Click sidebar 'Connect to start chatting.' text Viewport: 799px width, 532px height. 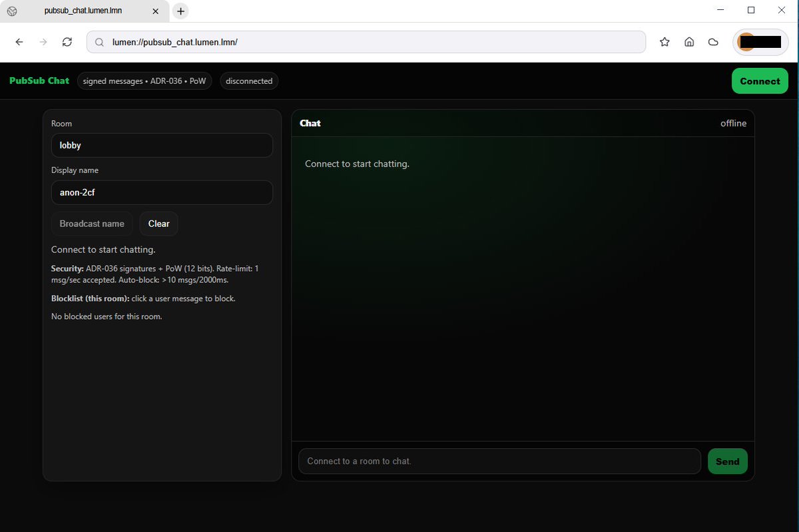(103, 250)
